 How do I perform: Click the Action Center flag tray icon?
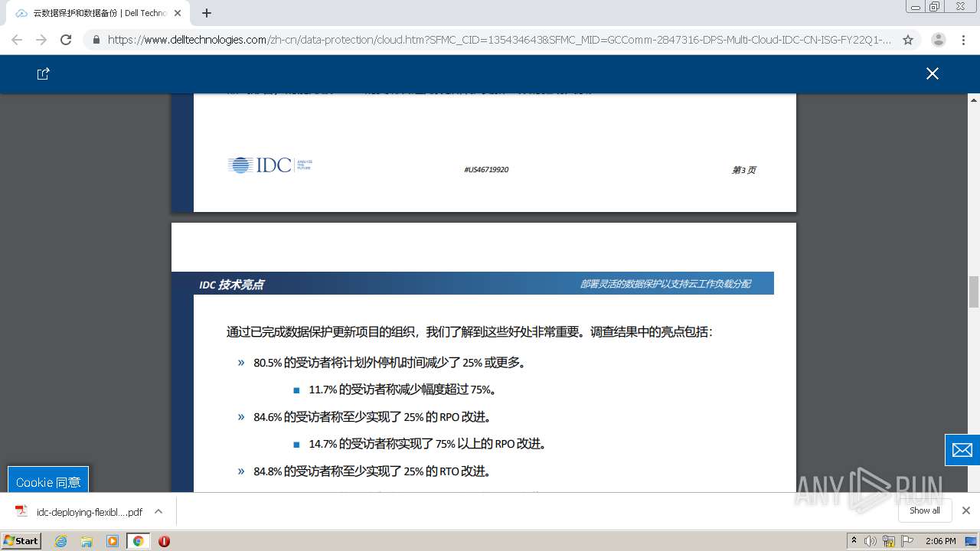906,541
